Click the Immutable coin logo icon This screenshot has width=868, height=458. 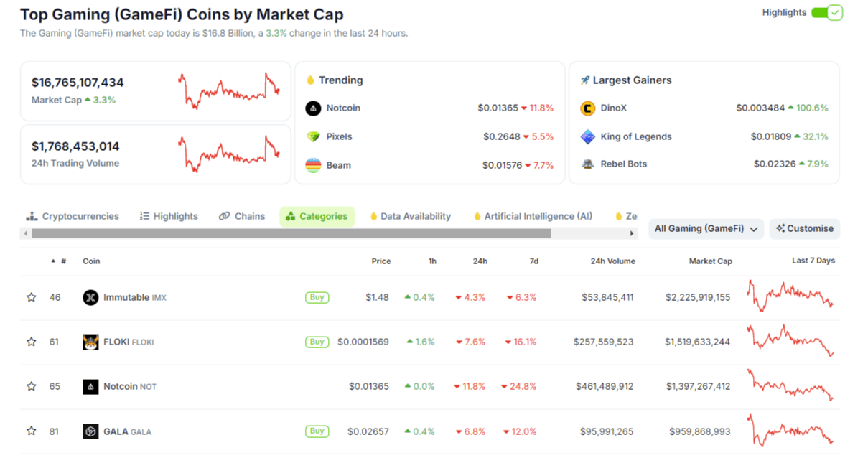pyautogui.click(x=90, y=297)
